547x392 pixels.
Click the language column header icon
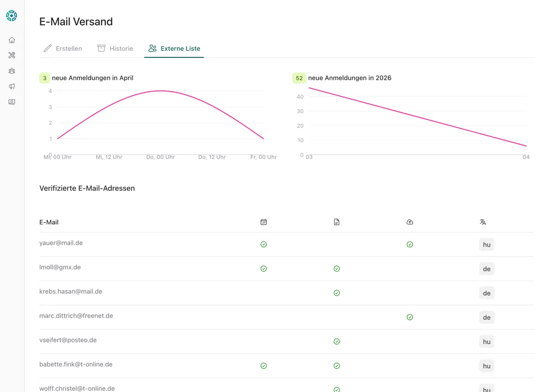click(483, 222)
